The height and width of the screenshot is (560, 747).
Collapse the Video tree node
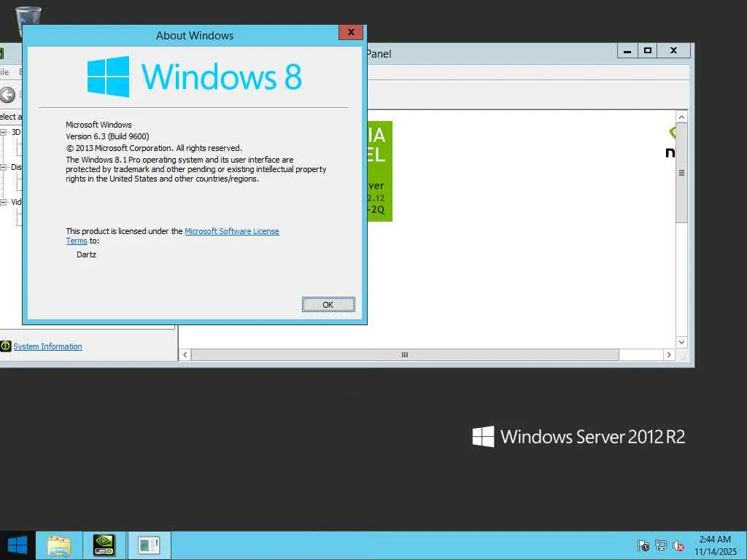point(4,202)
